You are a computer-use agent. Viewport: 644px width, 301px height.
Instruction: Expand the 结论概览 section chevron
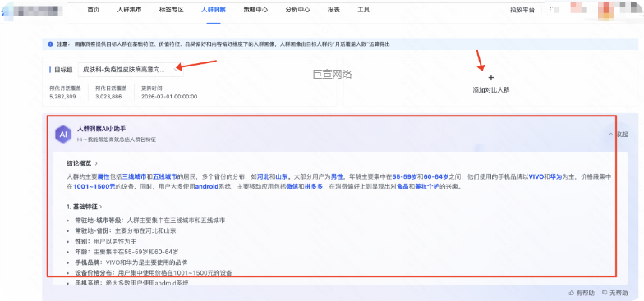click(96, 163)
